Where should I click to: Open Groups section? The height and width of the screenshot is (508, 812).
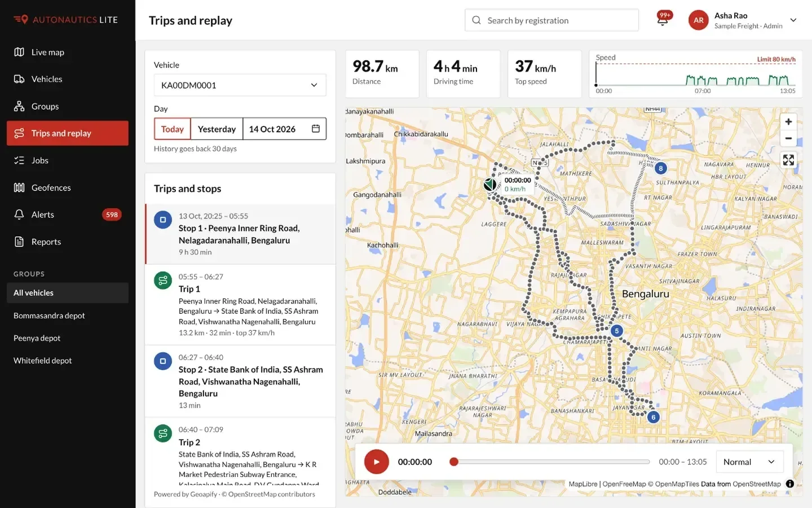[67, 106]
